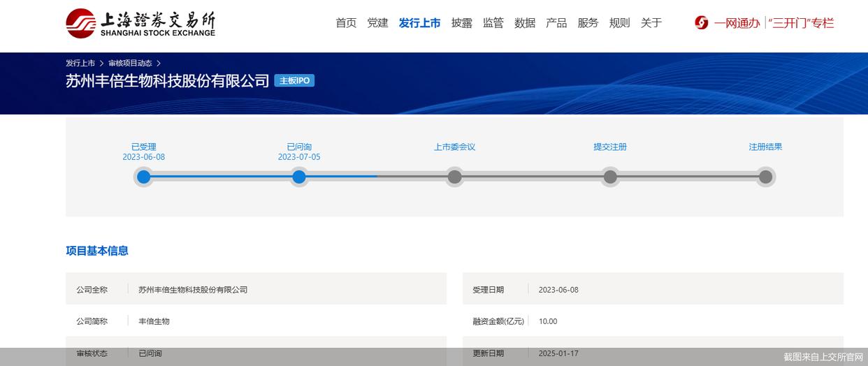This screenshot has height=366, width=868.
Task: Click the 更新日期 field label
Action: tap(489, 353)
